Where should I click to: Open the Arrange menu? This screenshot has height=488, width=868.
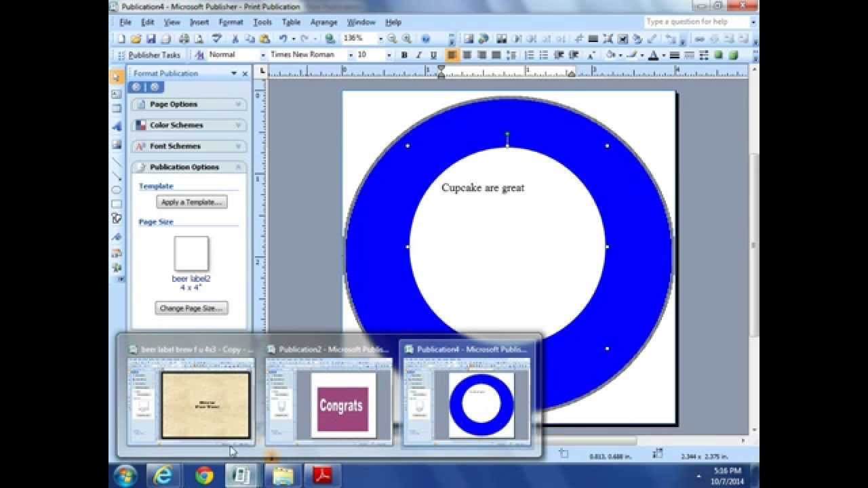click(323, 22)
